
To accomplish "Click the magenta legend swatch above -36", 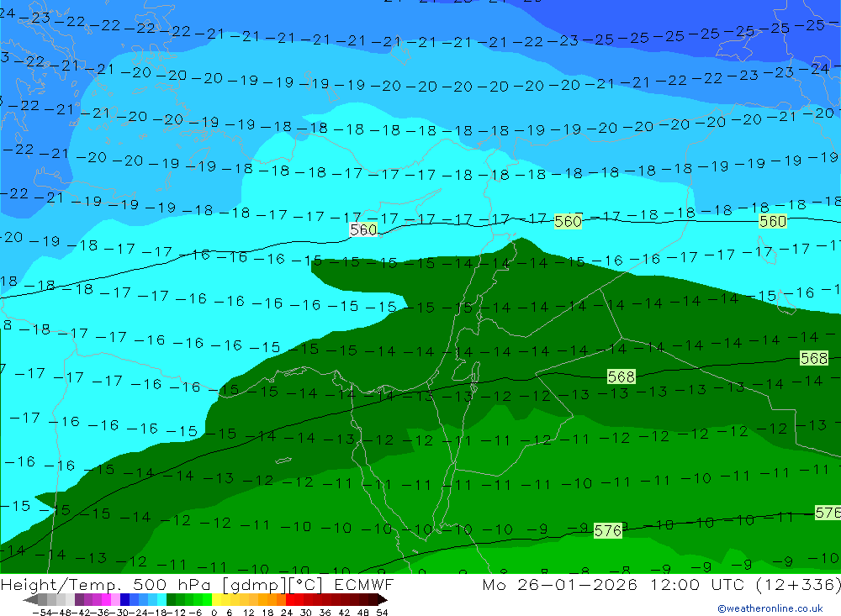I will [x=106, y=599].
